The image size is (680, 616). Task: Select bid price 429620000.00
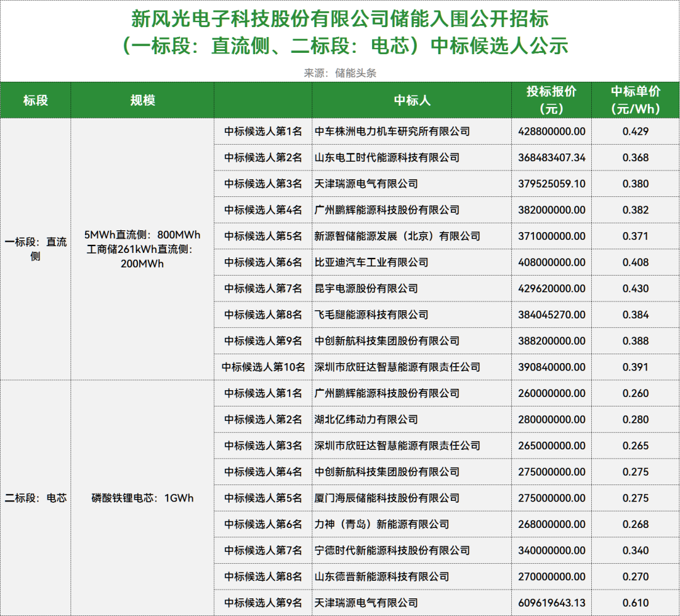[552, 288]
